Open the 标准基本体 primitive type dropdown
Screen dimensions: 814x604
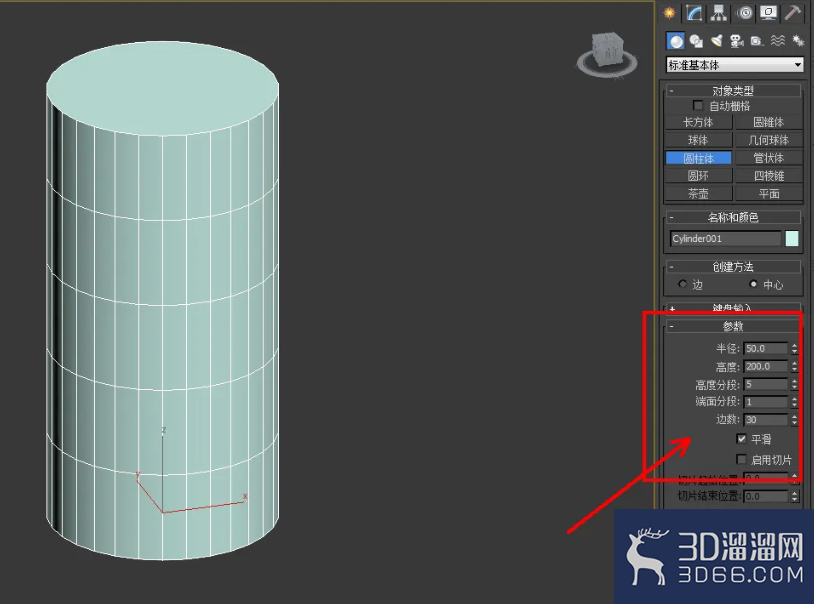735,65
